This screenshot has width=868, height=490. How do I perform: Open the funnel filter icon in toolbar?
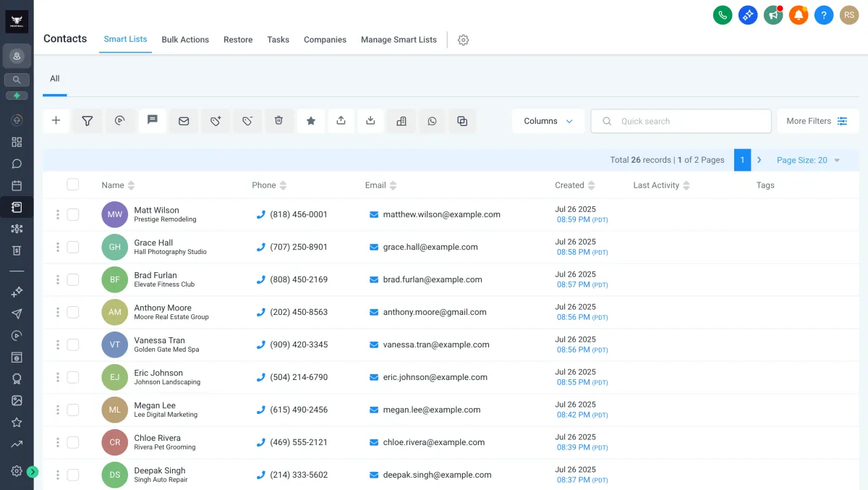tap(88, 121)
